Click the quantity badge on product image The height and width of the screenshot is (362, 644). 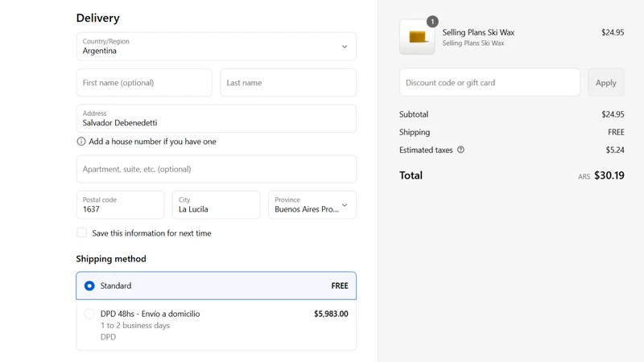[432, 22]
